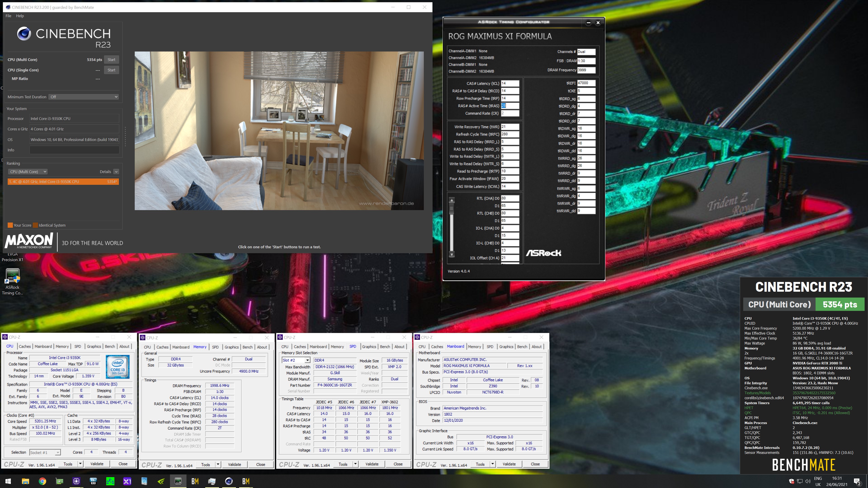Click Validate in CPU-Z CPU window
The width and height of the screenshot is (868, 488).
click(x=97, y=464)
